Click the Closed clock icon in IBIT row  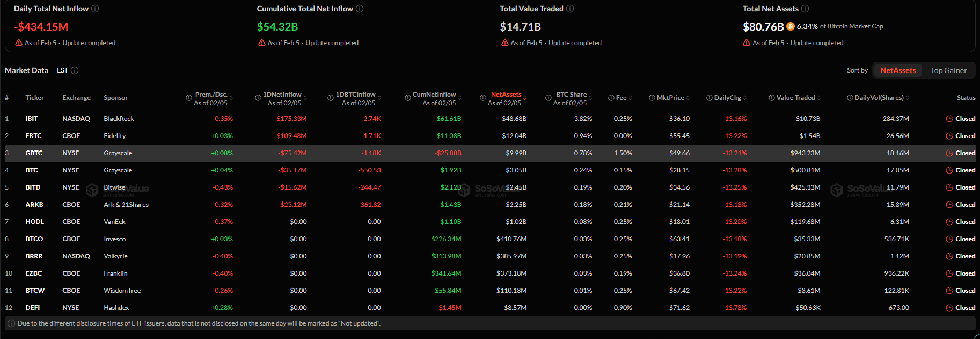pos(949,119)
